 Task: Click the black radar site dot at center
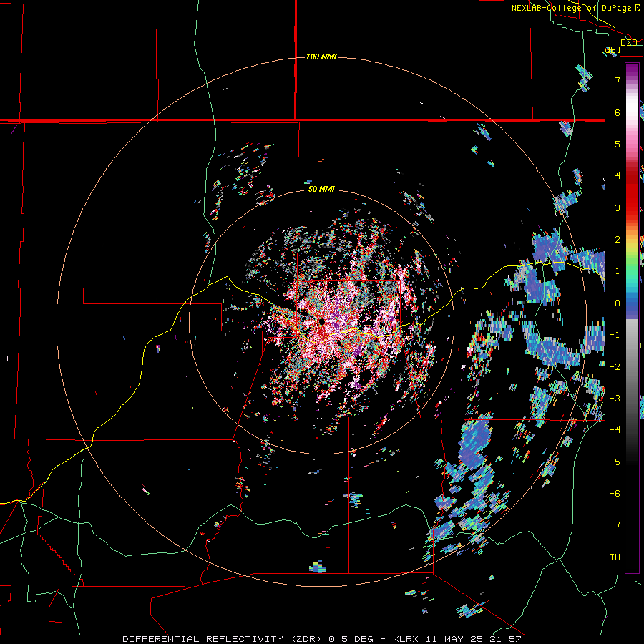pyautogui.click(x=321, y=321)
